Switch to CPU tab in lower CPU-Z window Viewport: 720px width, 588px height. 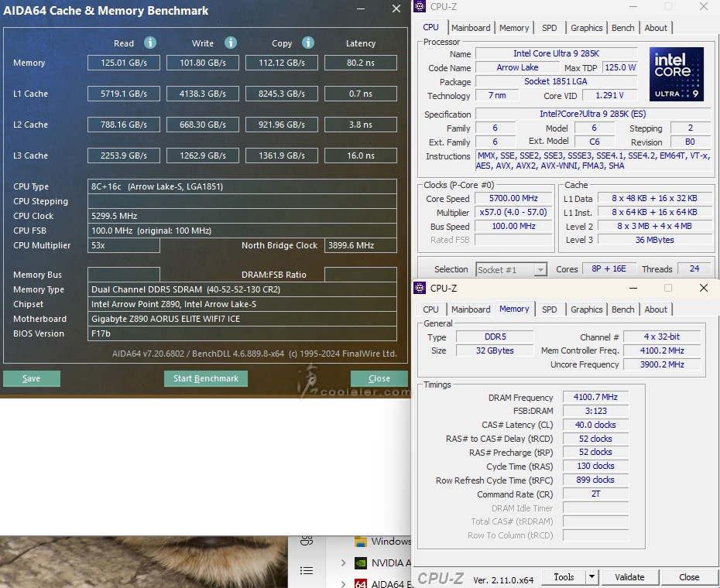(x=430, y=309)
